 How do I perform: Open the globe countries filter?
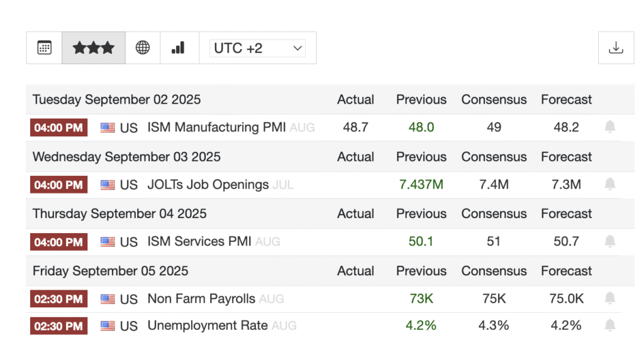(x=143, y=48)
